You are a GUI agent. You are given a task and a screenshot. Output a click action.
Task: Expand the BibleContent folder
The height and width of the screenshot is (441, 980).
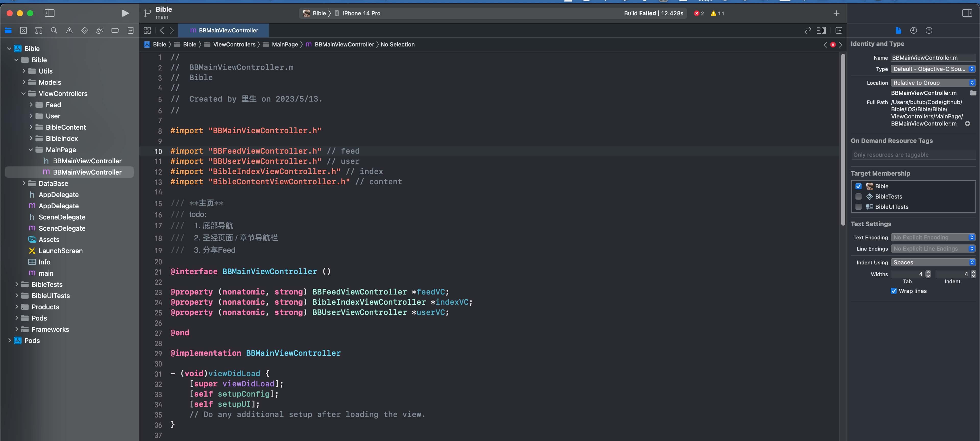(x=31, y=127)
